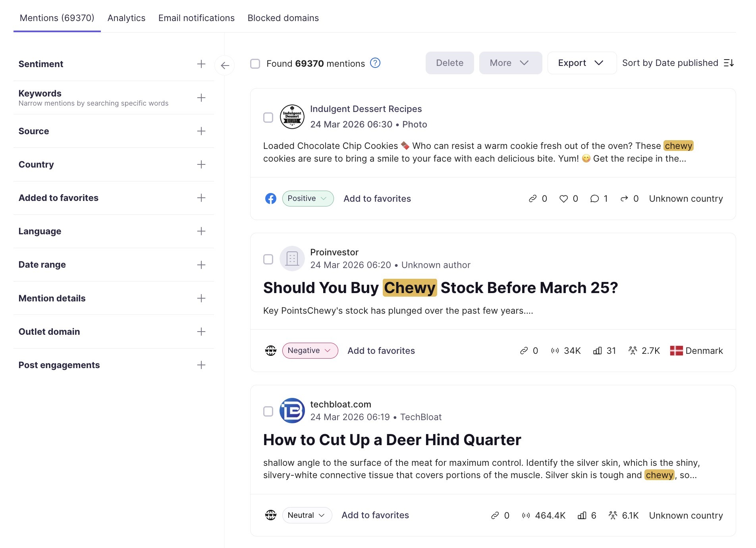Click the globe icon on the Proinvestor mention
The image size is (756, 548).
coord(270,351)
